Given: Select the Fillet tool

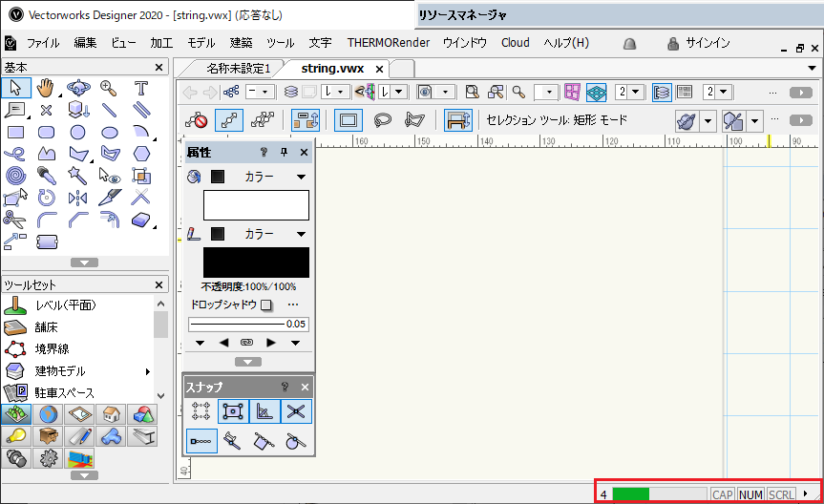Looking at the screenshot, I should tap(46, 220).
